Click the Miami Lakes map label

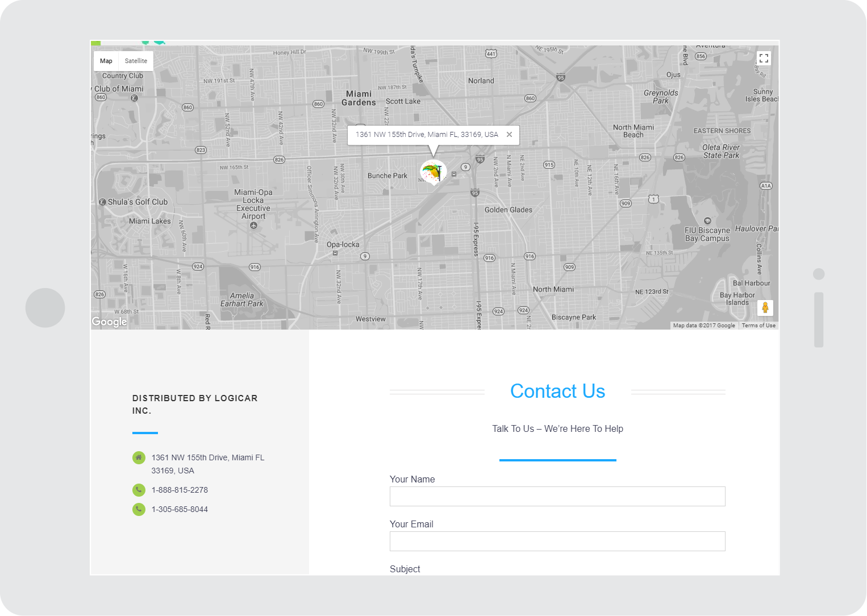149,221
